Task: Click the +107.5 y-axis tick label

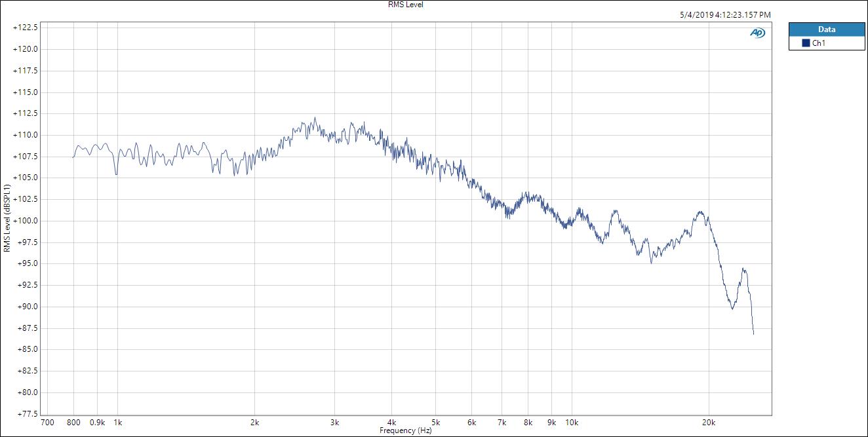Action: click(26, 157)
